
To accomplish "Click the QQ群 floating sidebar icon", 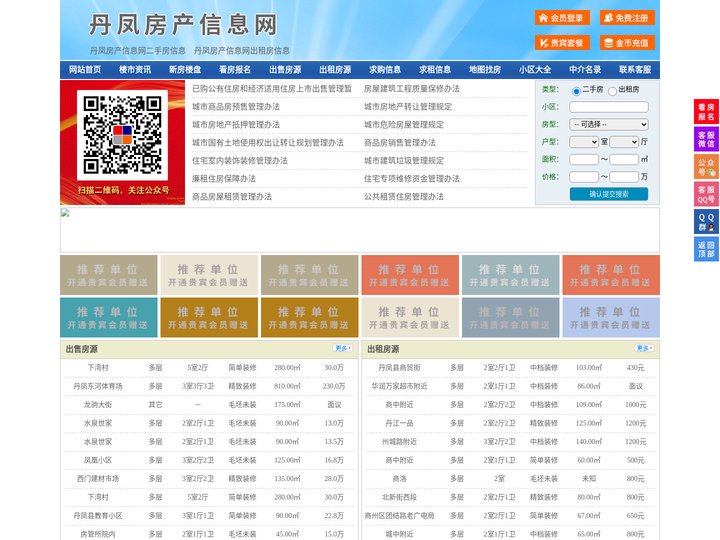I will point(706,222).
